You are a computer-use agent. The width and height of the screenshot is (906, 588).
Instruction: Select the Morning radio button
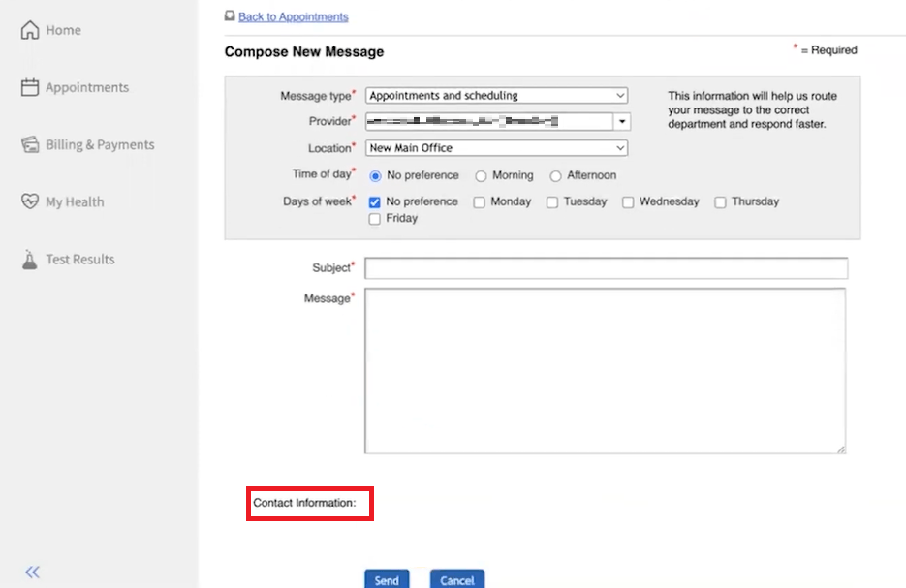pos(481,175)
